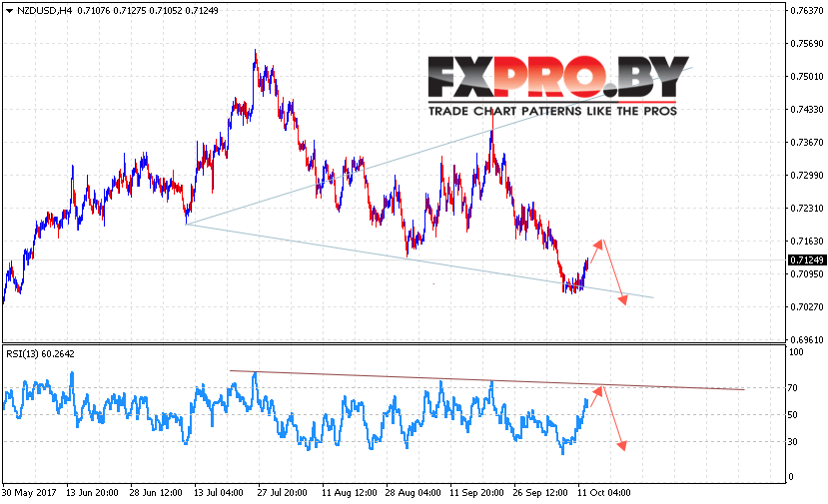Click the 28 Jun 12:00 date label

pos(156,493)
